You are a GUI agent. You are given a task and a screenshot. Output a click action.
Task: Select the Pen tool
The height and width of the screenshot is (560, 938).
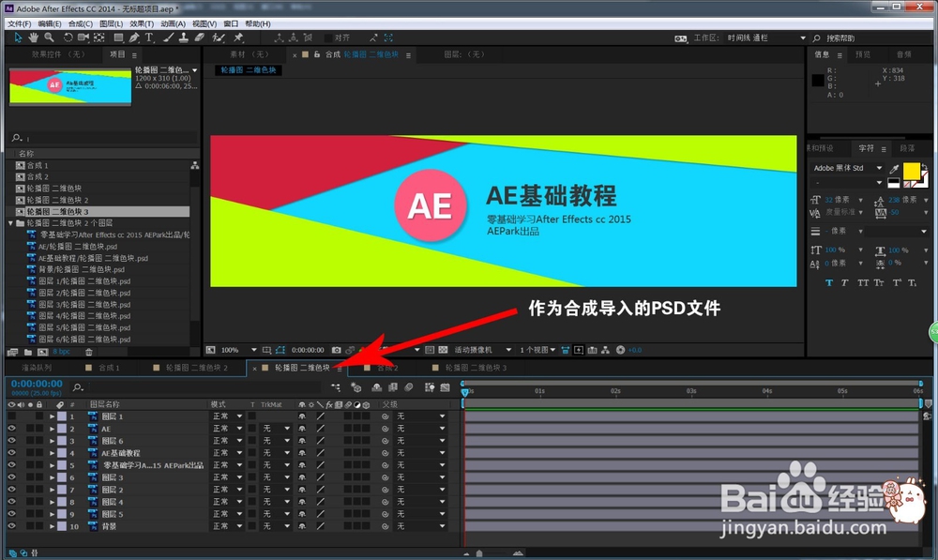click(134, 38)
